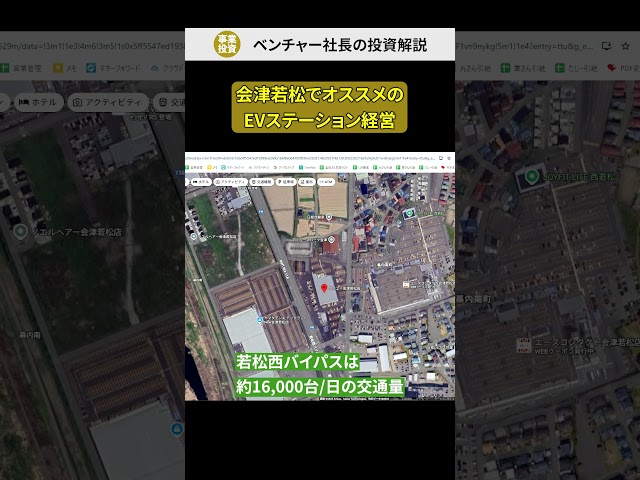The width and height of the screenshot is (640, 480).
Task: Click the エースコンタクト会津若松店 map marker
Action: (x=523, y=345)
